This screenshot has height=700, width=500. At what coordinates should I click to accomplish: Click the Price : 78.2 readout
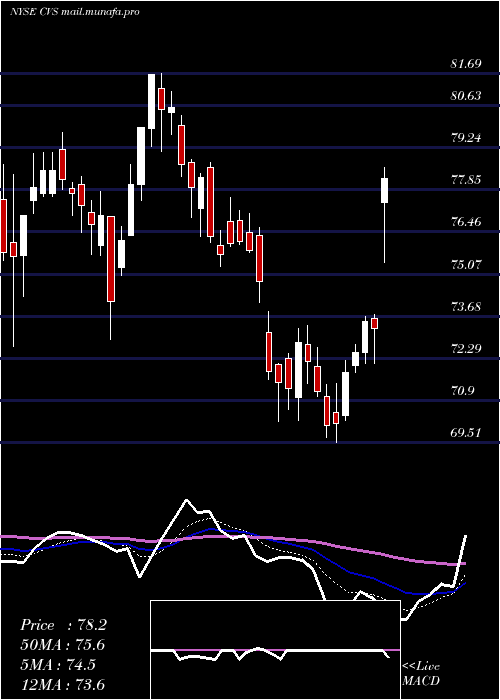(x=63, y=625)
